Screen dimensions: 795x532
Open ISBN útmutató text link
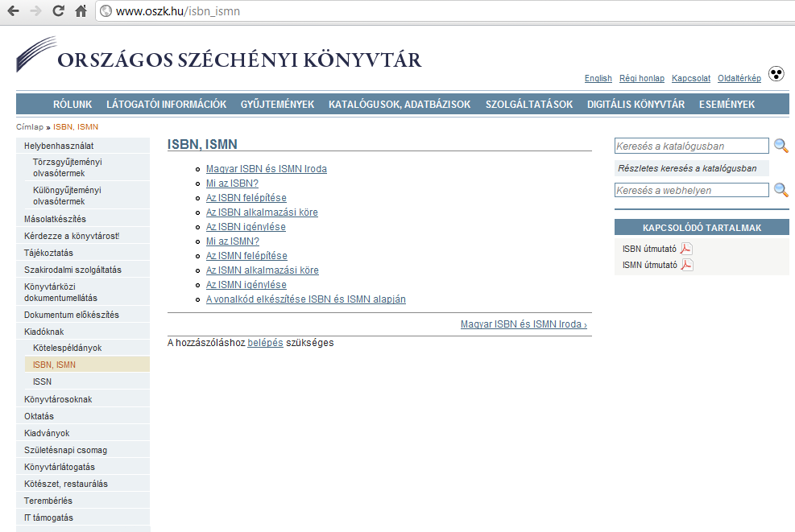click(x=649, y=249)
